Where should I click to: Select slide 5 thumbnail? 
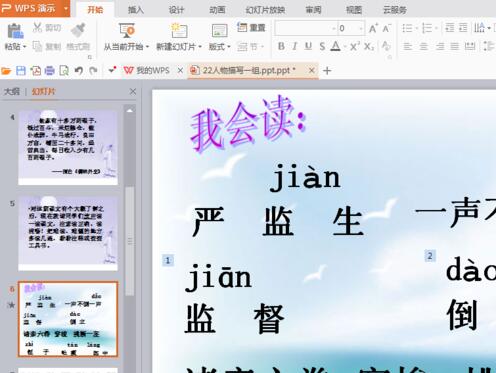pyautogui.click(x=68, y=233)
